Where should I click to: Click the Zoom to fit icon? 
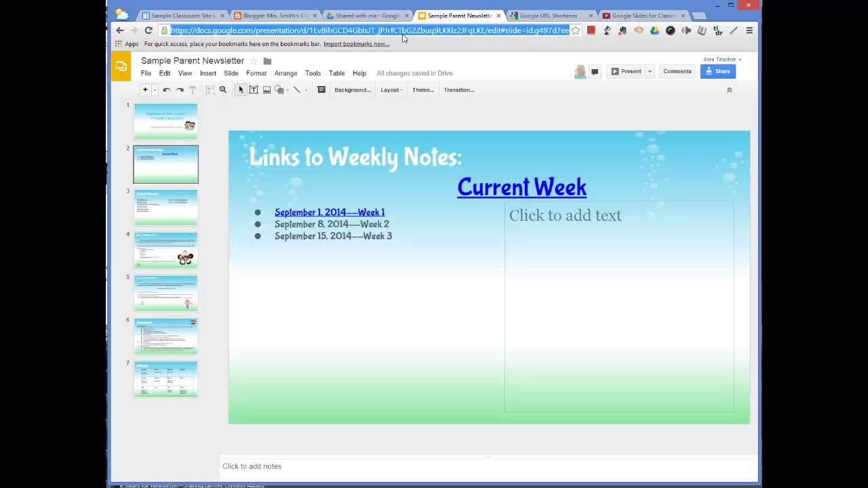click(210, 89)
